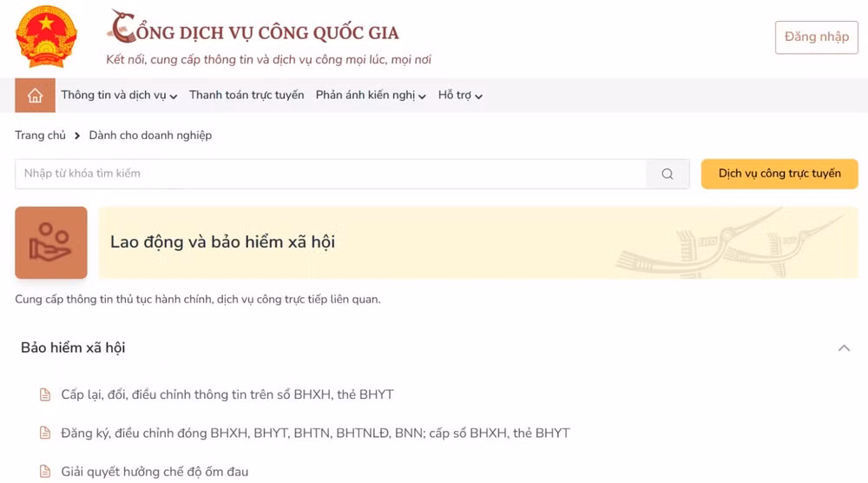This screenshot has height=483, width=868.
Task: Collapse the Bảo hiểm xã hội section chevron
Action: click(x=844, y=347)
